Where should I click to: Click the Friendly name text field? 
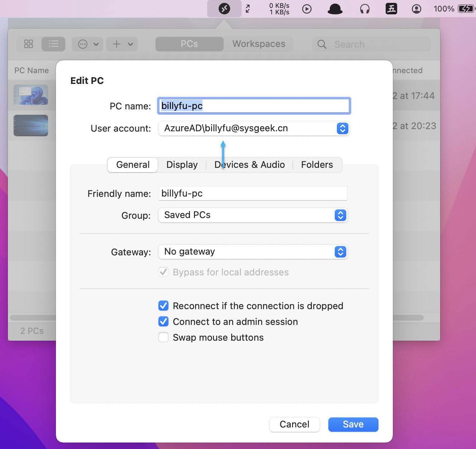[253, 193]
